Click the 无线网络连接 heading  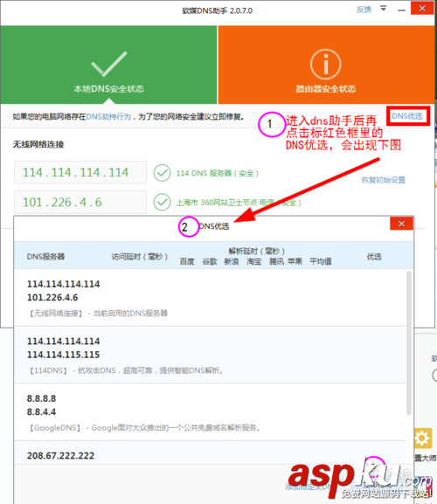tap(38, 145)
